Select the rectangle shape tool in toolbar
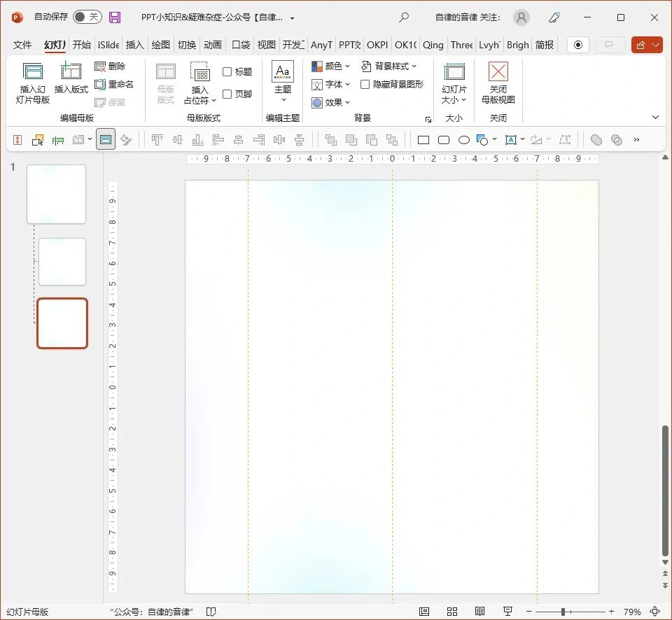Screen dimensions: 672x620 tap(423, 140)
